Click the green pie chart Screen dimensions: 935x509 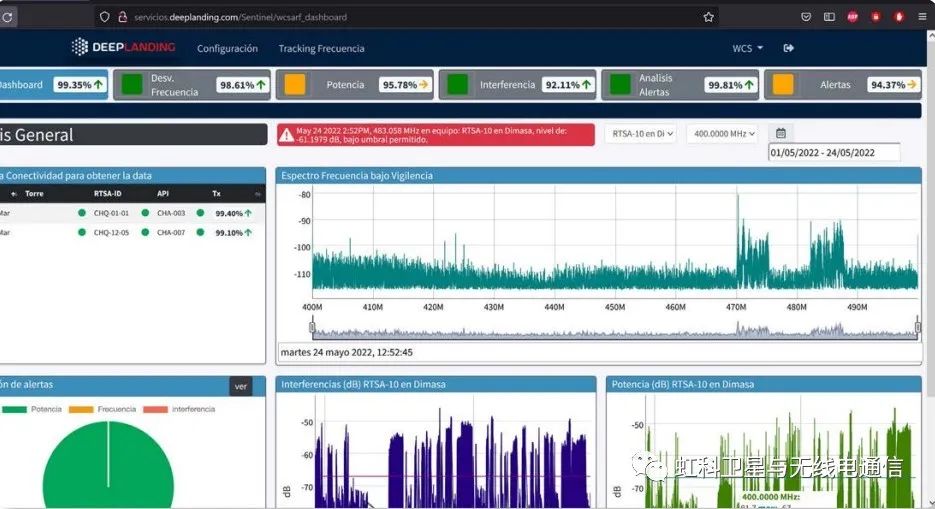click(108, 465)
